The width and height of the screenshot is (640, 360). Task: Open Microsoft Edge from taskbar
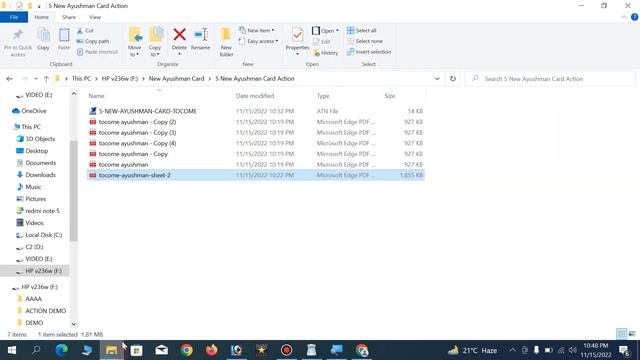62,350
